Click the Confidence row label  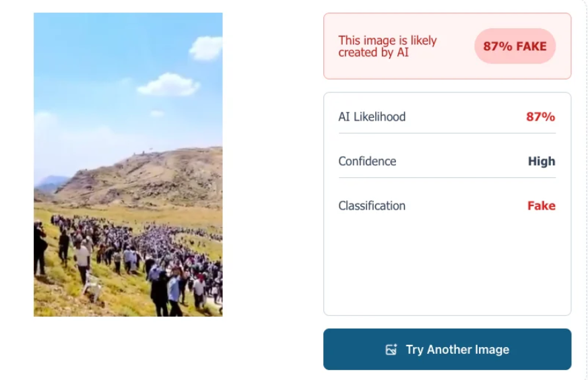[367, 161]
